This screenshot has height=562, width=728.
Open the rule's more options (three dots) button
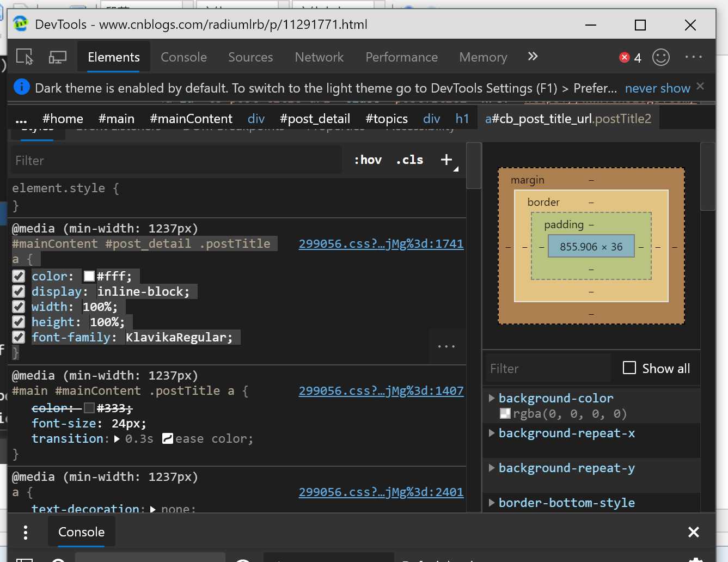click(x=446, y=346)
